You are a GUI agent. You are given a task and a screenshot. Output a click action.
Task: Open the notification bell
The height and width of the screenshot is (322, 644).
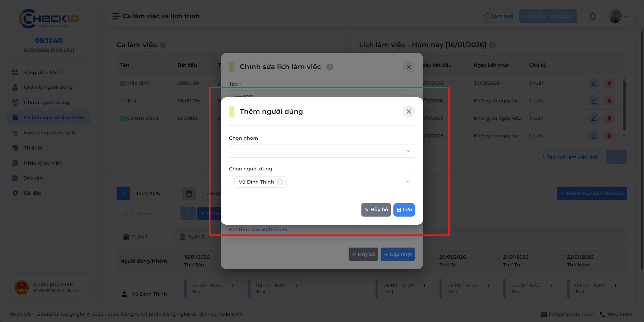pos(592,16)
